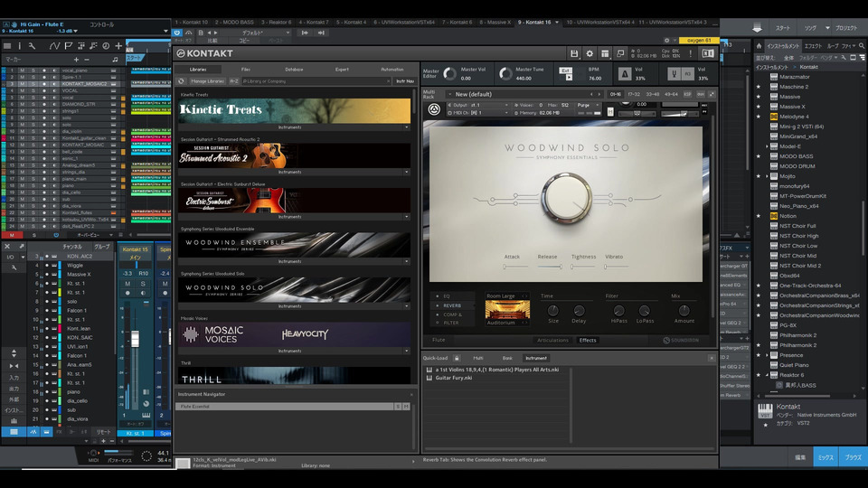The width and height of the screenshot is (868, 488).
Task: Switch to the Files tab in Kontakt browser
Action: (246, 70)
